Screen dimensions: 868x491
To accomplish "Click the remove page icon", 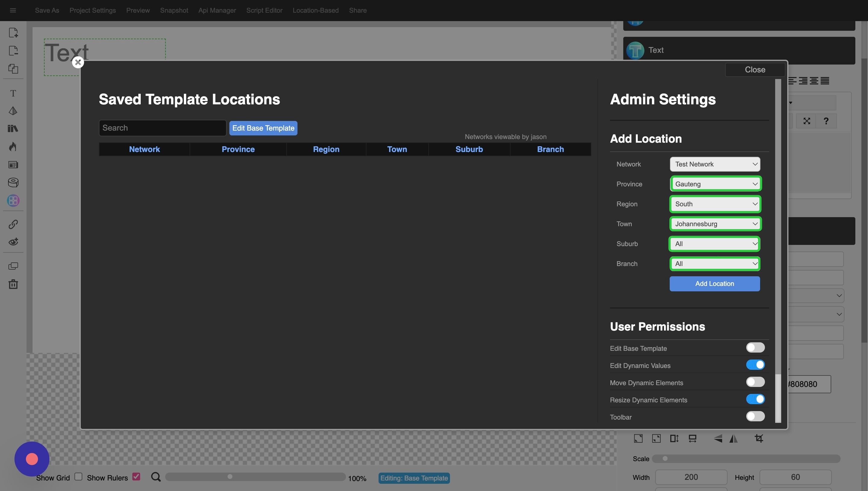I will click(x=13, y=51).
